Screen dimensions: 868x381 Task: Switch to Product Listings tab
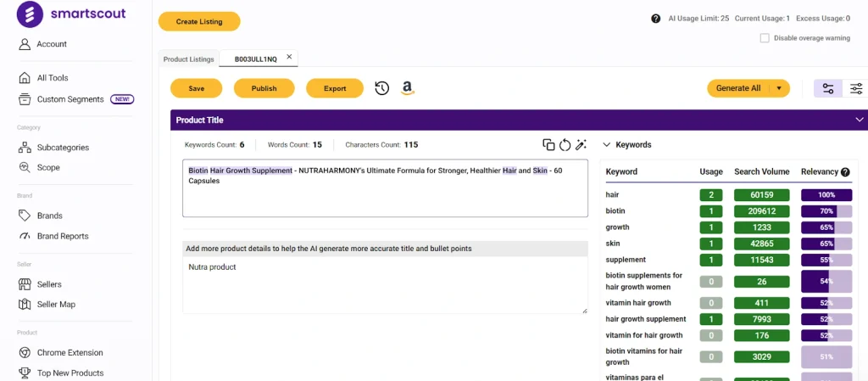189,59
